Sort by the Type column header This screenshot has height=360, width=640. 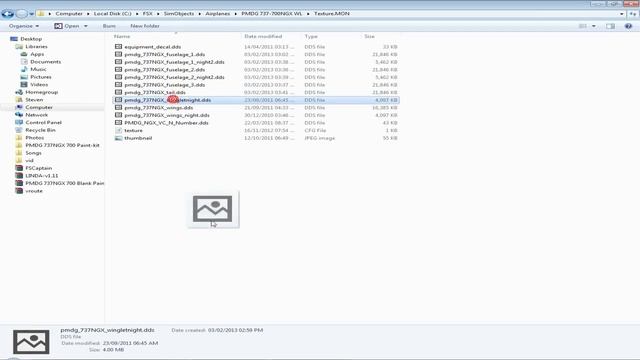[311, 36]
